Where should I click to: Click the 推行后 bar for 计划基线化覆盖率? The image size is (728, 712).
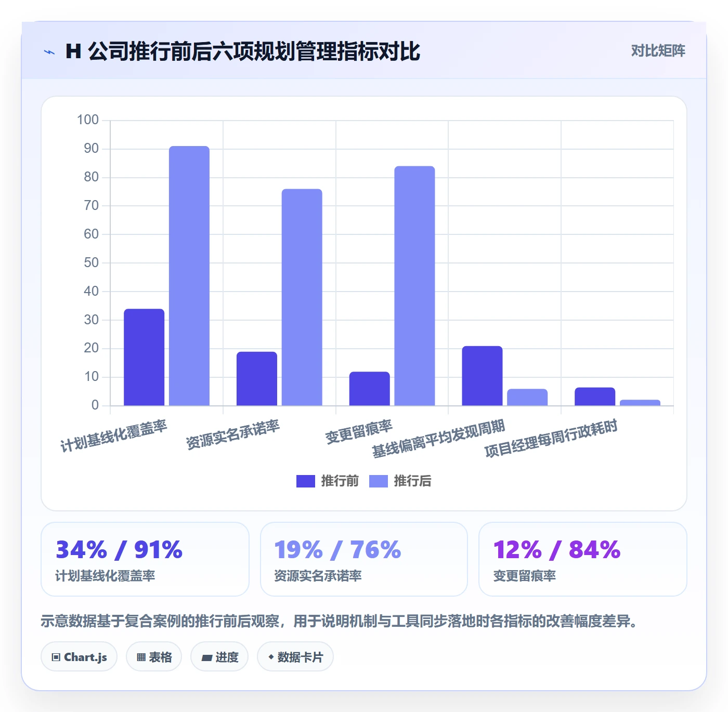tap(189, 276)
